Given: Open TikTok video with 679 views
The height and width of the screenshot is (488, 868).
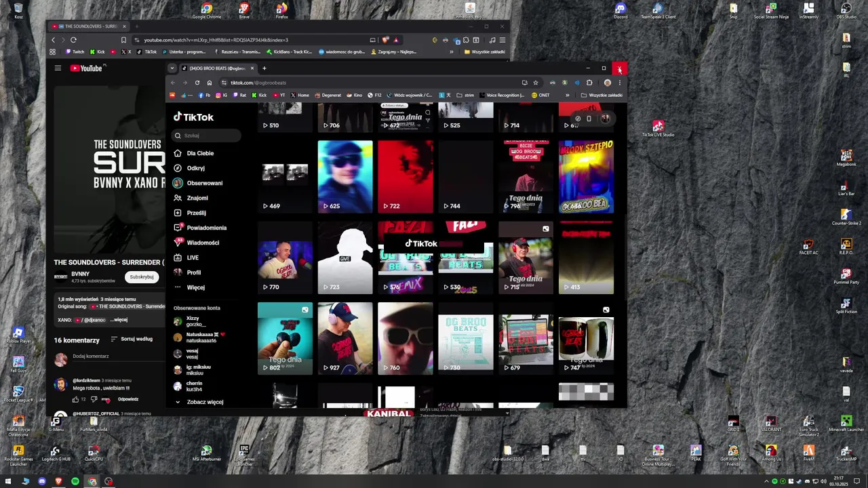Looking at the screenshot, I should (x=526, y=338).
